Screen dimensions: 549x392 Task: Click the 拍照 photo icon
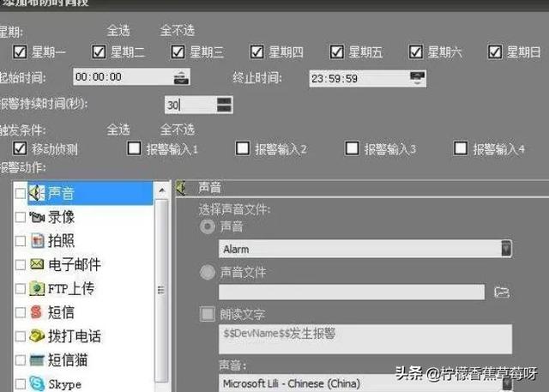[37, 241]
